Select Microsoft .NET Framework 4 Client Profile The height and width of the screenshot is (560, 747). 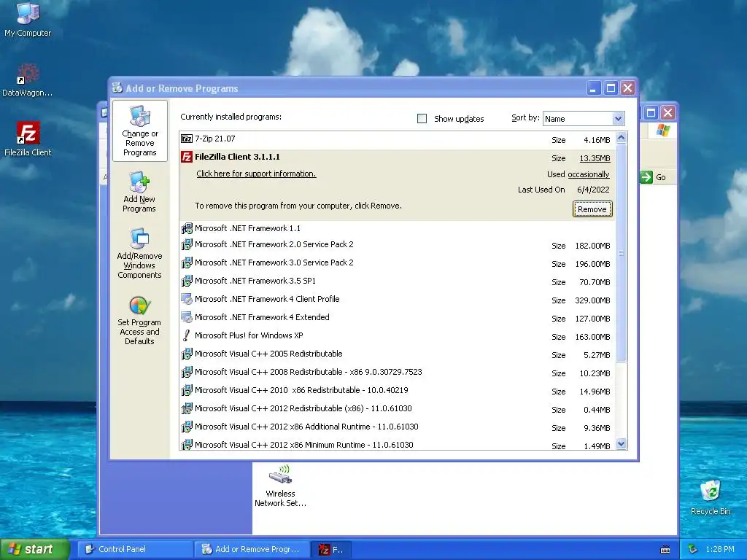[x=398, y=300]
